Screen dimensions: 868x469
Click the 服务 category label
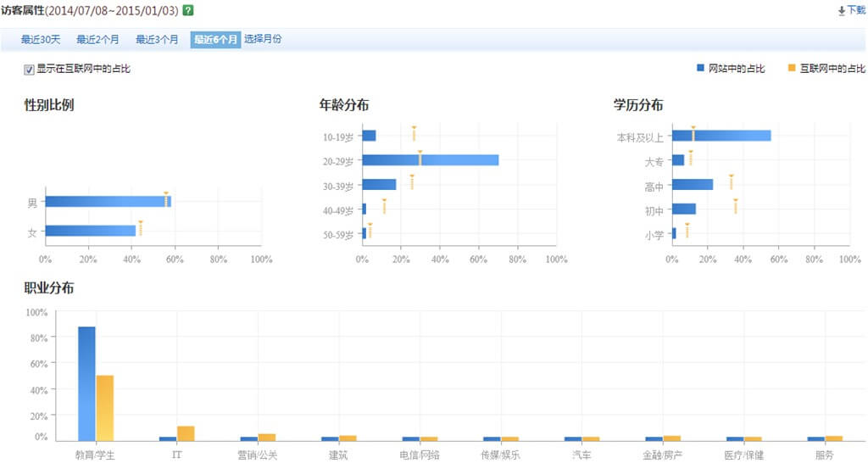[824, 455]
